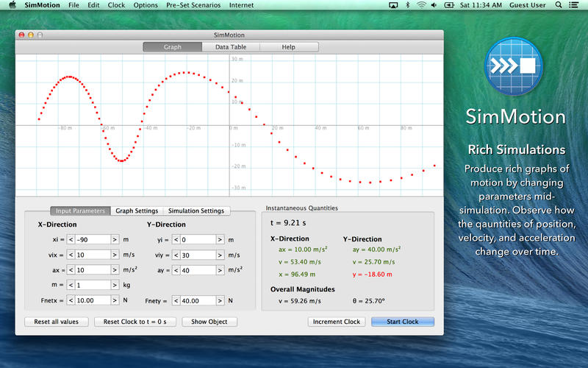
Task: Click the Fnety field showing 40.00
Action: [198, 301]
